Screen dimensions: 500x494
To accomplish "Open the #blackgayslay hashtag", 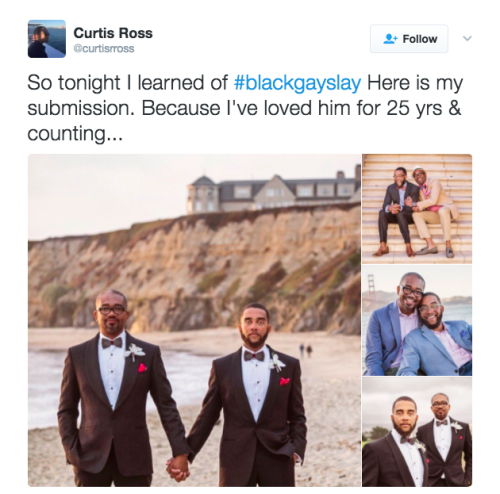I will 298,83.
